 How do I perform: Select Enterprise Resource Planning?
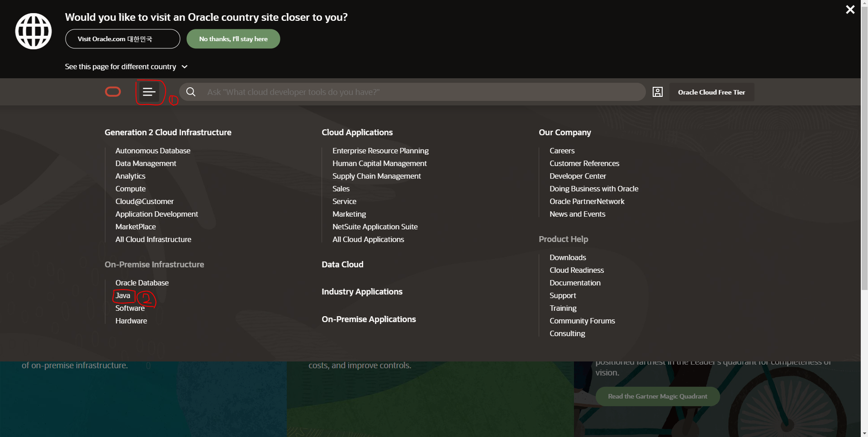(x=380, y=151)
